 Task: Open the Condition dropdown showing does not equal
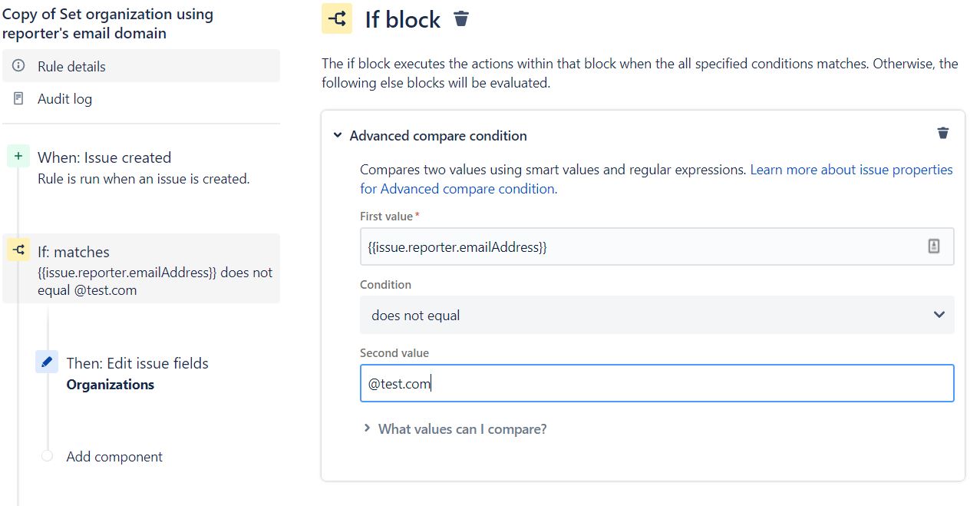tap(657, 315)
